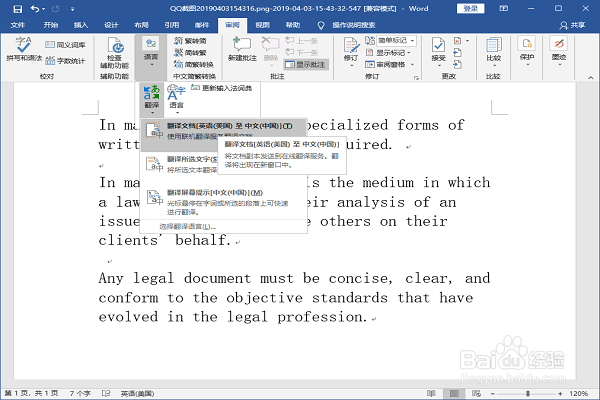Convert text with 繁转简

tap(190, 41)
